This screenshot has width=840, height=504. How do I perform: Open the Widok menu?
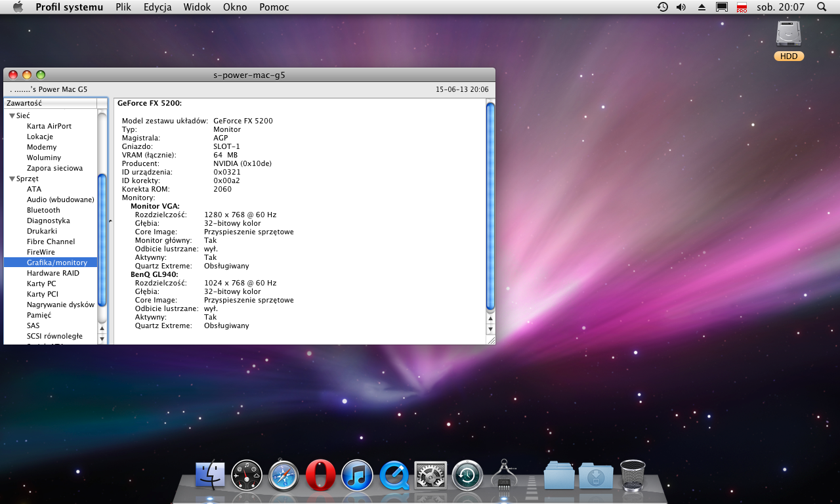(x=197, y=7)
